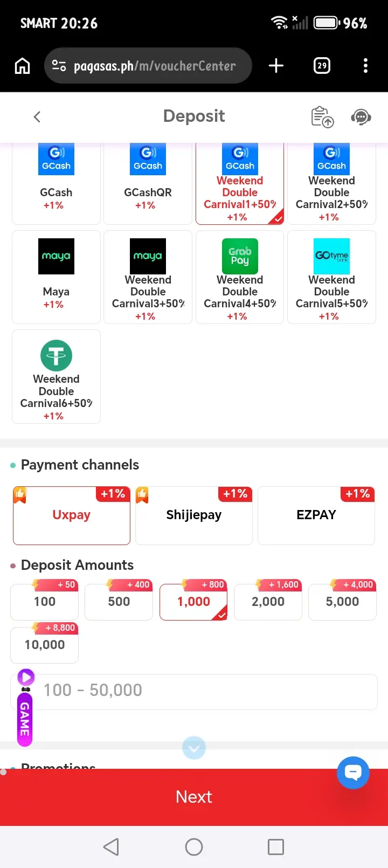
Task: Select GrabPay Weekend Double Carnival4 option
Action: click(x=240, y=277)
